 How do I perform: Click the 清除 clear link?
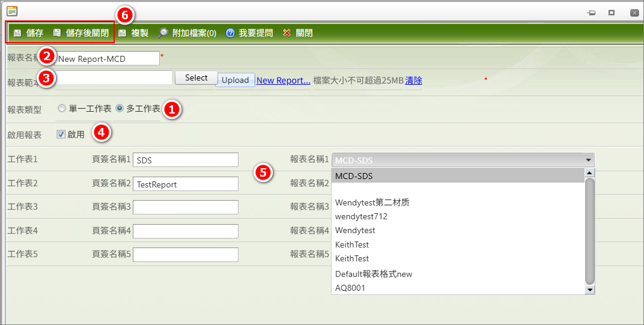[x=413, y=80]
